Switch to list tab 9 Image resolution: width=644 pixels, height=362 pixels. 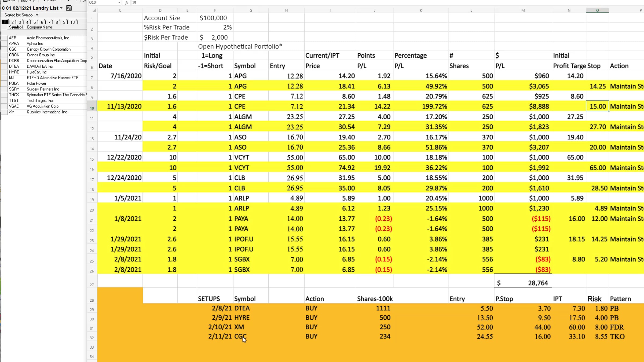click(65, 22)
